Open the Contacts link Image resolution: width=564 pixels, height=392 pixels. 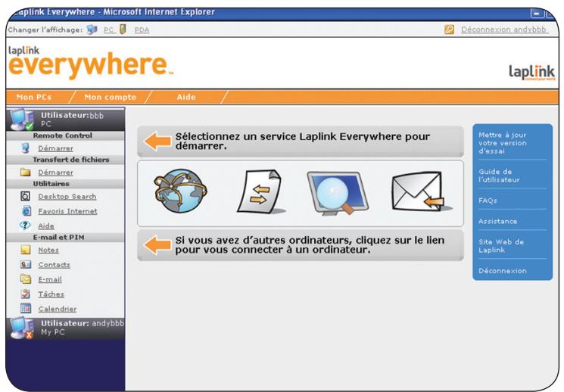tap(55, 265)
